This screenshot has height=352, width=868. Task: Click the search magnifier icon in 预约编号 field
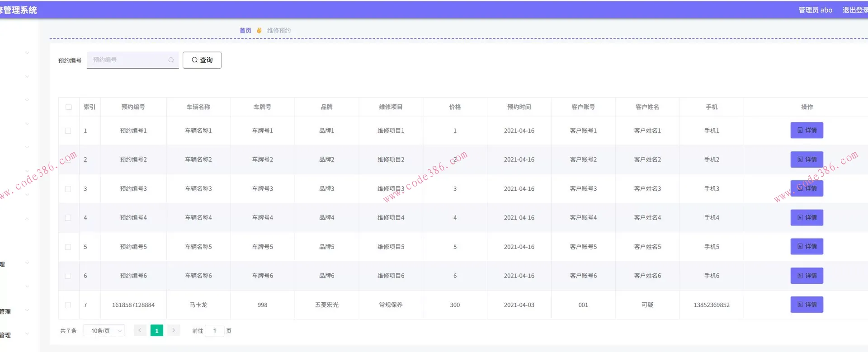(x=171, y=60)
